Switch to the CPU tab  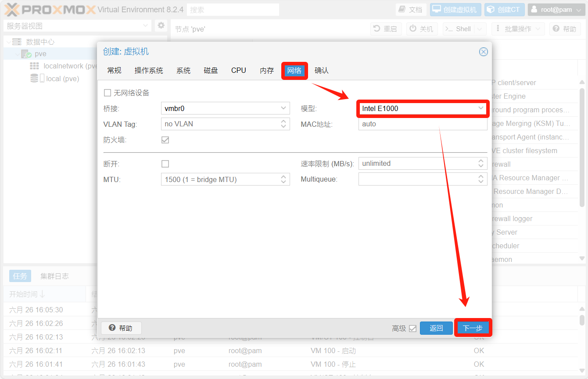pos(239,71)
